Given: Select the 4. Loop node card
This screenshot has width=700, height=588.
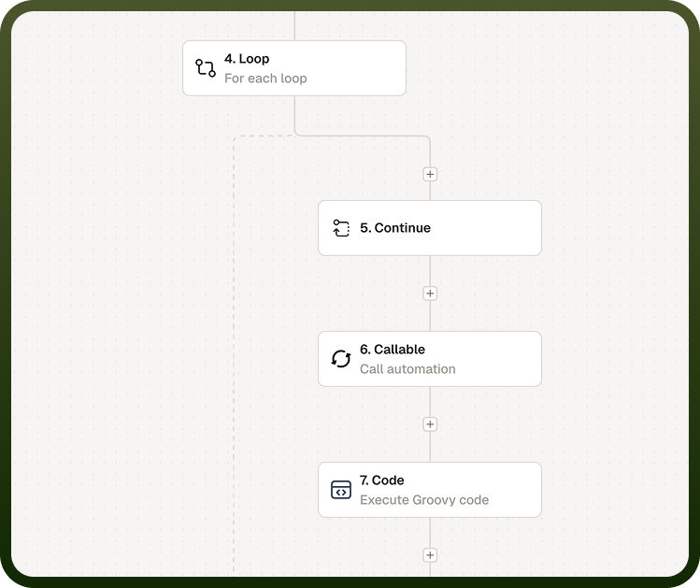Looking at the screenshot, I should (294, 68).
